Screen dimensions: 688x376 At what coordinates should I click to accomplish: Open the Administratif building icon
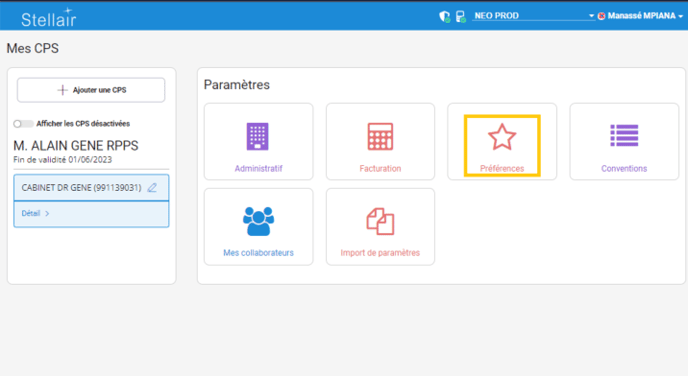click(258, 136)
